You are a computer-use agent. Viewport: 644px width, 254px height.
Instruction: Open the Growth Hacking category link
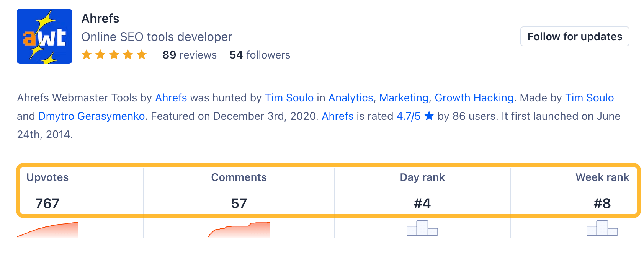click(474, 98)
